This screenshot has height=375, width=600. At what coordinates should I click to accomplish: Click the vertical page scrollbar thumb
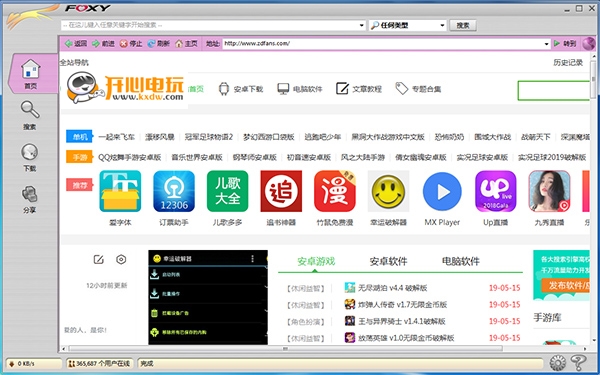click(x=593, y=80)
